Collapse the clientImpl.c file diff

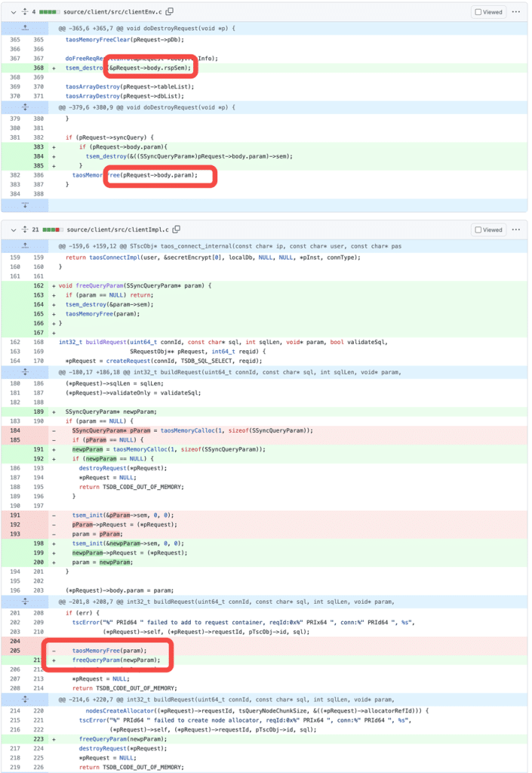tap(11, 229)
